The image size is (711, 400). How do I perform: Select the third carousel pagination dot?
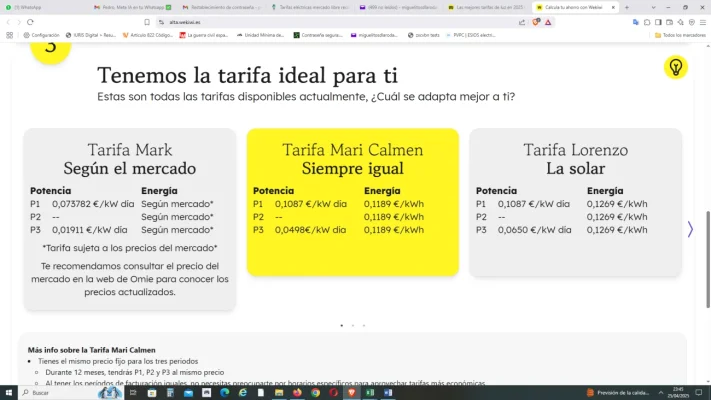coord(364,326)
